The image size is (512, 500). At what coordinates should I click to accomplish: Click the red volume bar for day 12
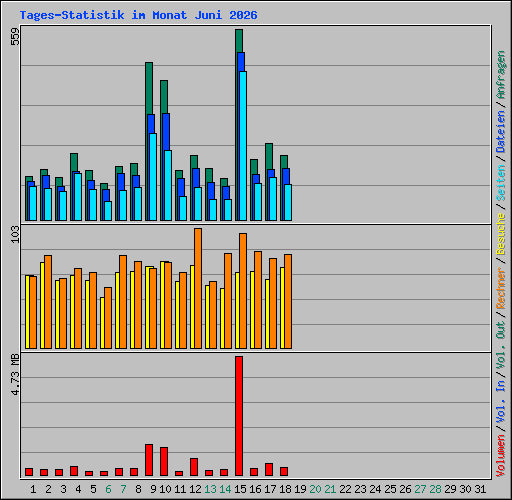coord(194,467)
